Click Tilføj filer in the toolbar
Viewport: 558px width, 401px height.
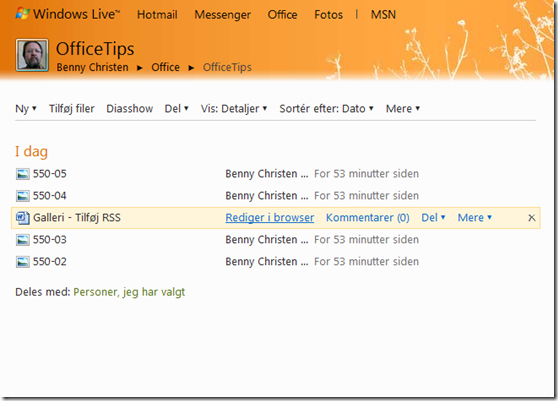72,109
